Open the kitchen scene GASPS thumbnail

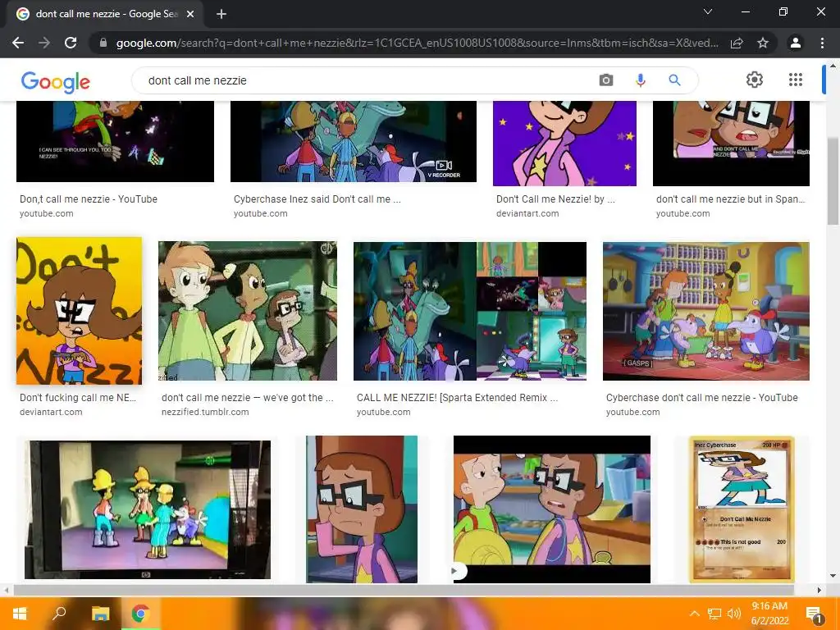pyautogui.click(x=706, y=311)
